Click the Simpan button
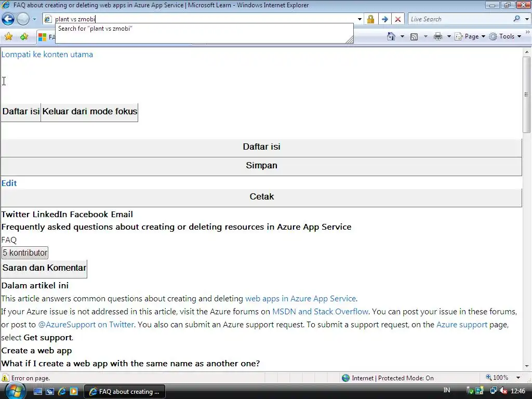 pyautogui.click(x=261, y=166)
